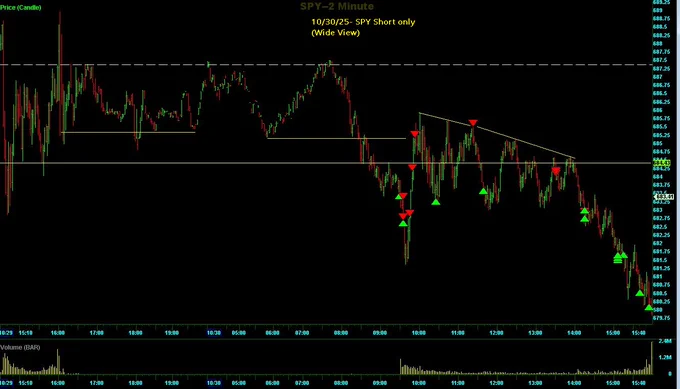Select the descending trendline from 10:00 to 14:00

(x=497, y=135)
